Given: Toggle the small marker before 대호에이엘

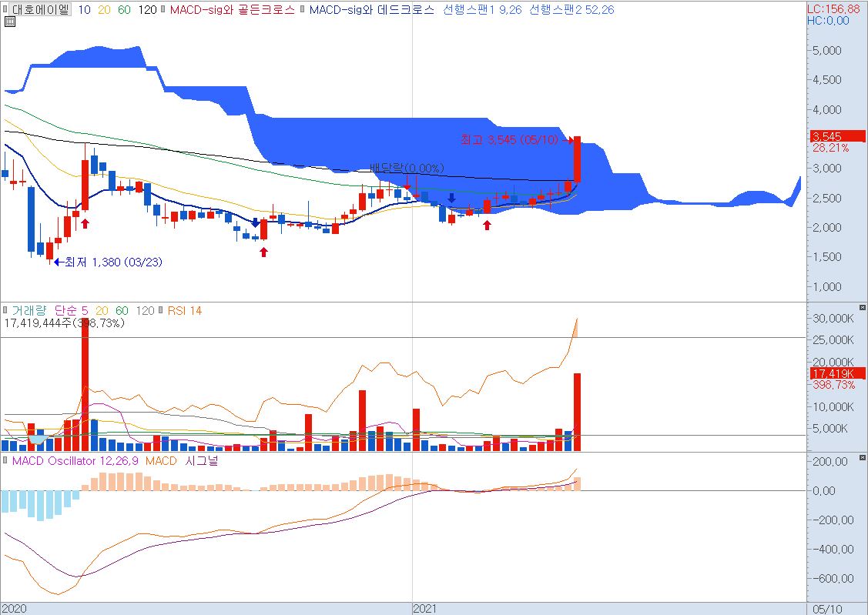Looking at the screenshot, I should point(5,9).
